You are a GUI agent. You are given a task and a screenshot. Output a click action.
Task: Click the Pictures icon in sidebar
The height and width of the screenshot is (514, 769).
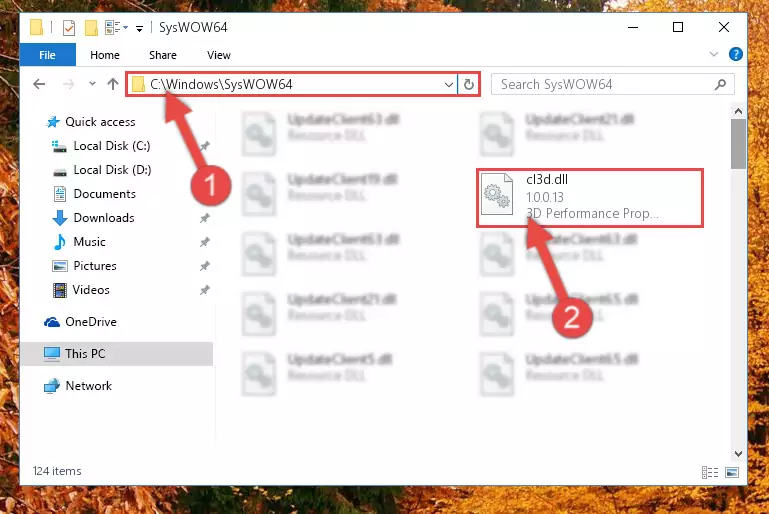point(60,266)
